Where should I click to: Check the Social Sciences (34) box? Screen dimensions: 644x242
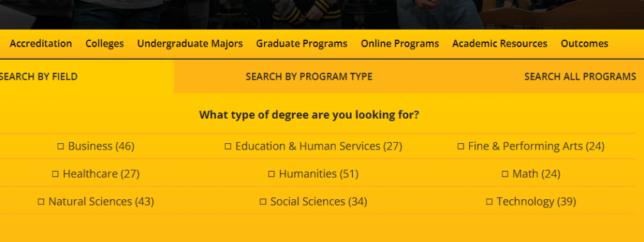263,202
